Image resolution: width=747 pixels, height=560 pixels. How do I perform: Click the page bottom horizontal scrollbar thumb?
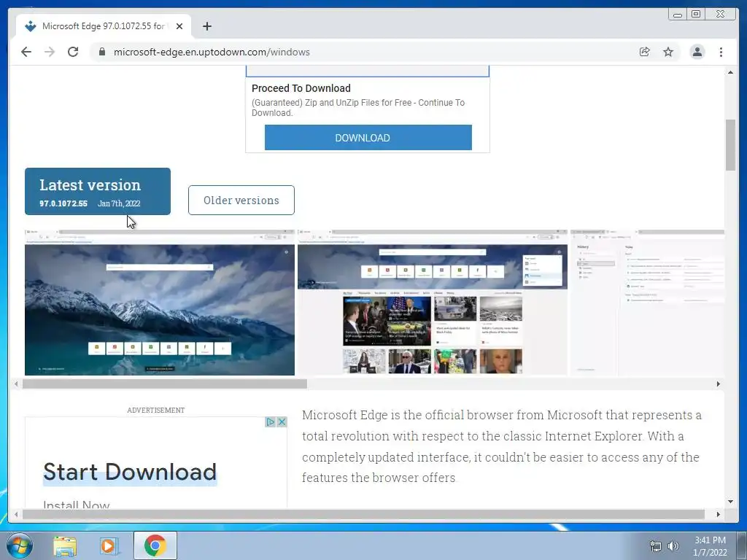363,514
